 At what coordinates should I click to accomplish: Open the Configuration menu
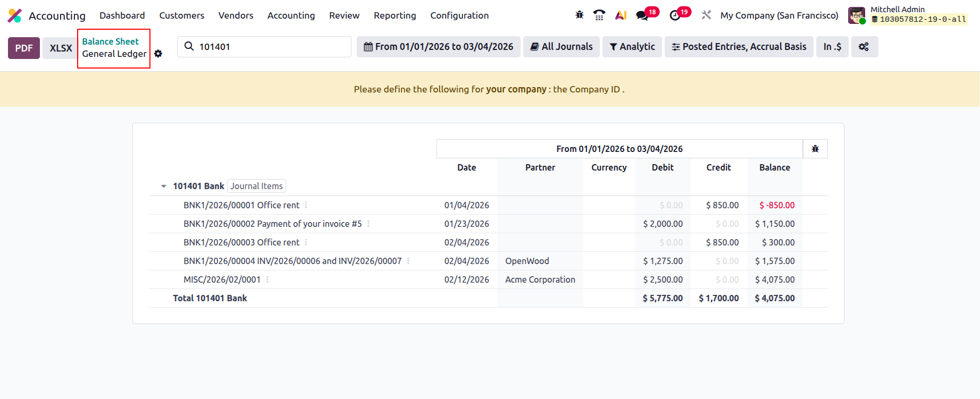pyautogui.click(x=459, y=15)
